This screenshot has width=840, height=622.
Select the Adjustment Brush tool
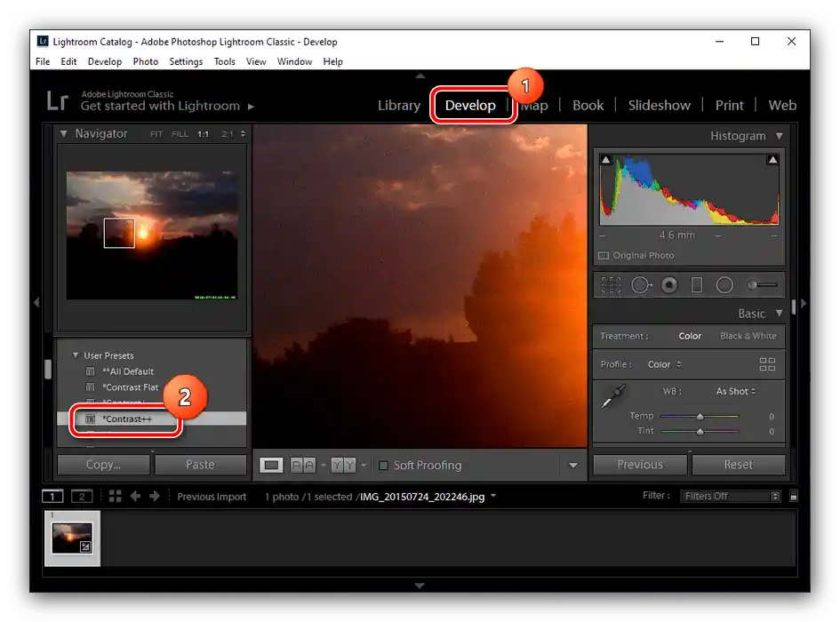click(x=763, y=285)
